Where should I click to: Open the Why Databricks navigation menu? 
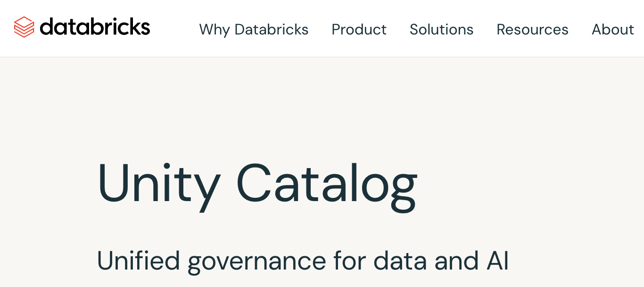[254, 29]
